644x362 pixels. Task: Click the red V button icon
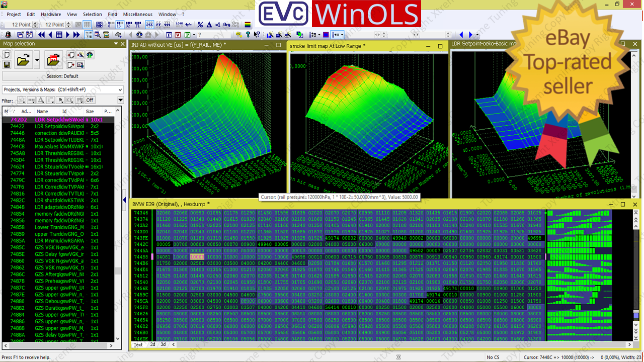pos(178,35)
